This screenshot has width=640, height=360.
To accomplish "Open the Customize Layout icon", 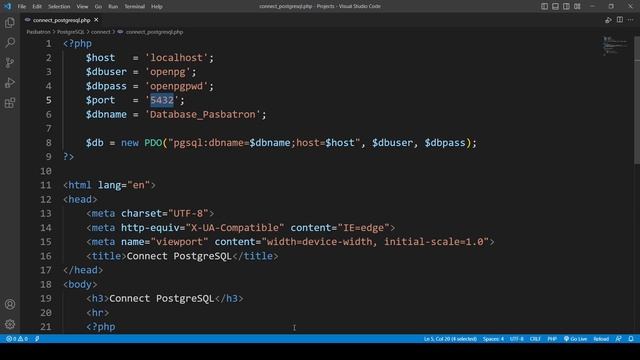I will click(x=577, y=6).
